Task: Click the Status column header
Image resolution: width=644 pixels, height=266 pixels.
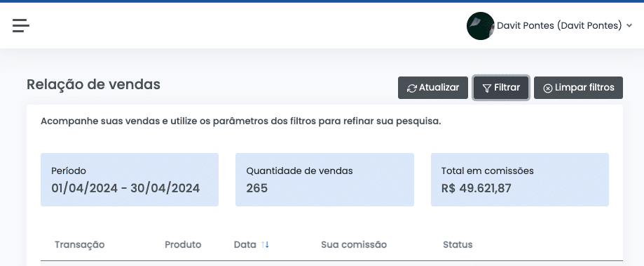Action: [x=458, y=245]
